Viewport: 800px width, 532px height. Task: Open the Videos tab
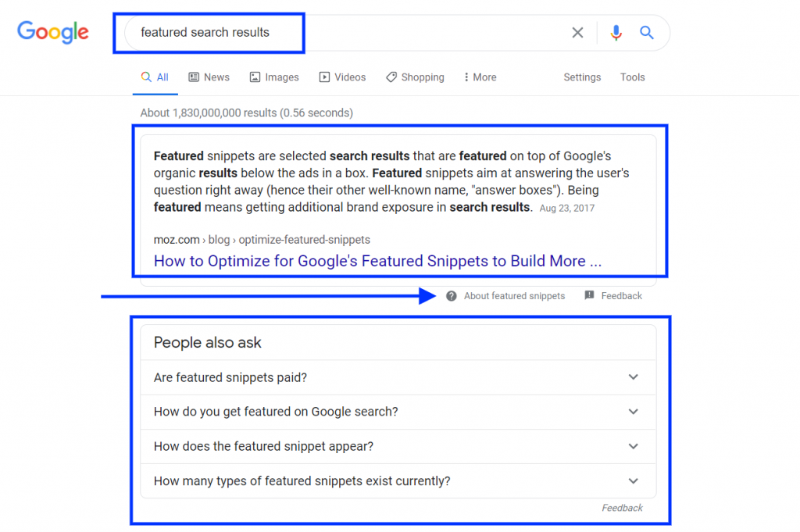pyautogui.click(x=342, y=77)
